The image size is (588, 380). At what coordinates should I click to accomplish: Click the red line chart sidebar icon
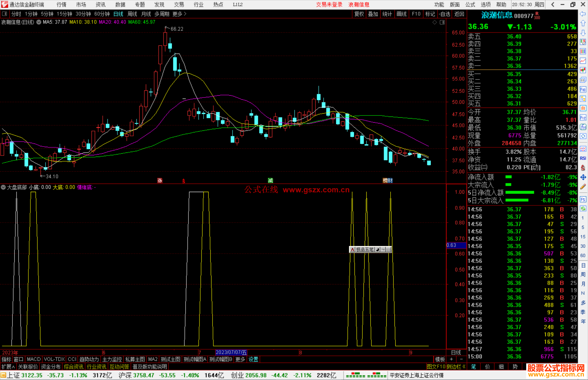pyautogui.click(x=583, y=61)
